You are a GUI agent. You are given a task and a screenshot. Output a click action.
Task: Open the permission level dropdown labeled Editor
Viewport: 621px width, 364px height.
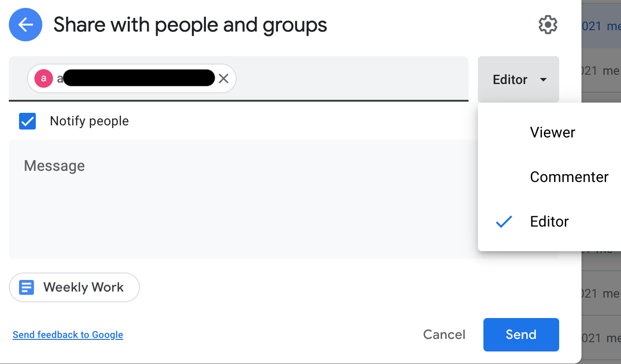[518, 79]
